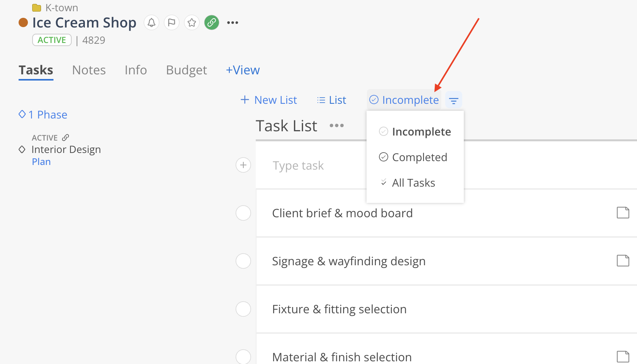Toggle the Incomplete filter dropdown
Screen dimensions: 637x364
coord(404,100)
